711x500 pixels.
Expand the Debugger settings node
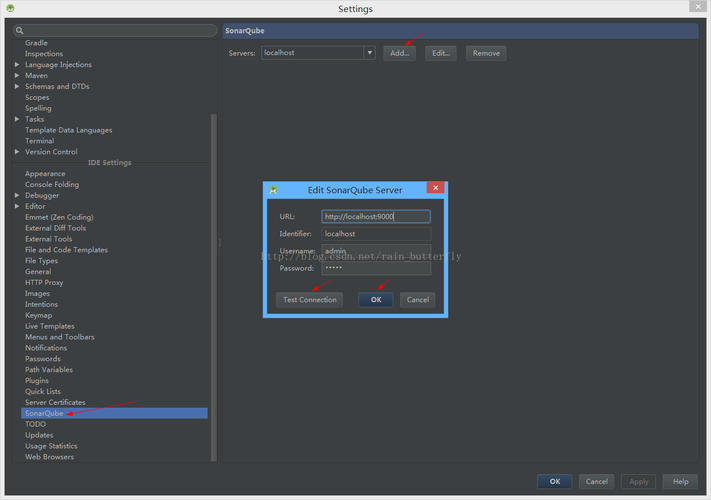click(x=17, y=195)
